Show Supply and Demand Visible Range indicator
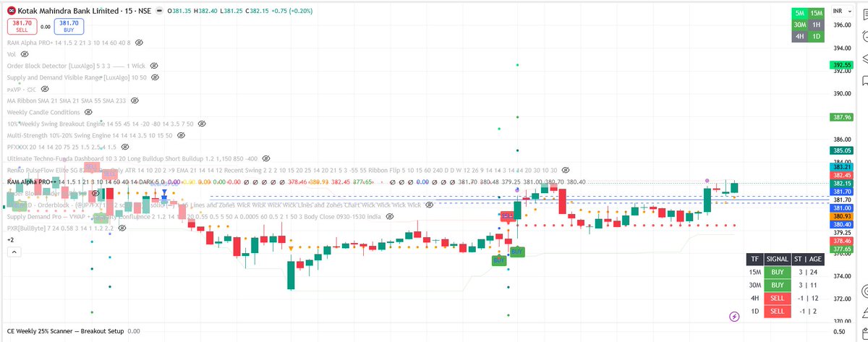Image resolution: width=868 pixels, height=342 pixels. 154,77
